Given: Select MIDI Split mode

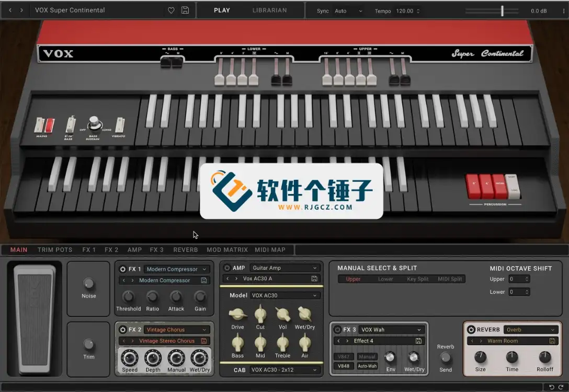Looking at the screenshot, I should [x=450, y=279].
